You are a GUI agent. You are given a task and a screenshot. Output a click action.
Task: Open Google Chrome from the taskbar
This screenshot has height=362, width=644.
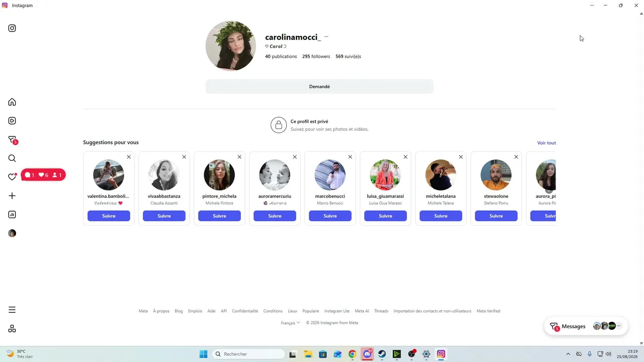(x=352, y=354)
